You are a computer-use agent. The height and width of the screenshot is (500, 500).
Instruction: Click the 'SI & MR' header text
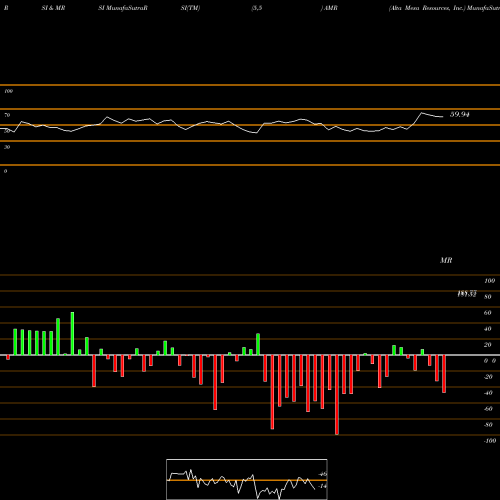(x=53, y=8)
